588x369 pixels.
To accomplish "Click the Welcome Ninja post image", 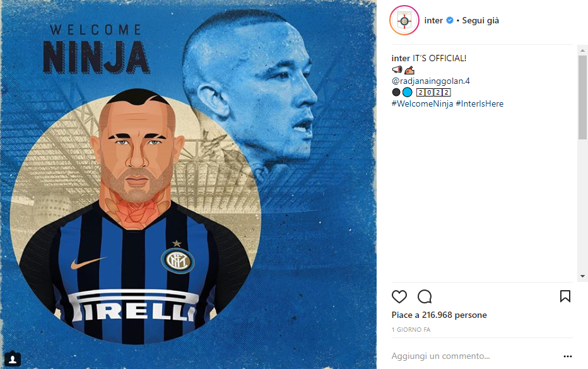I will (189, 184).
